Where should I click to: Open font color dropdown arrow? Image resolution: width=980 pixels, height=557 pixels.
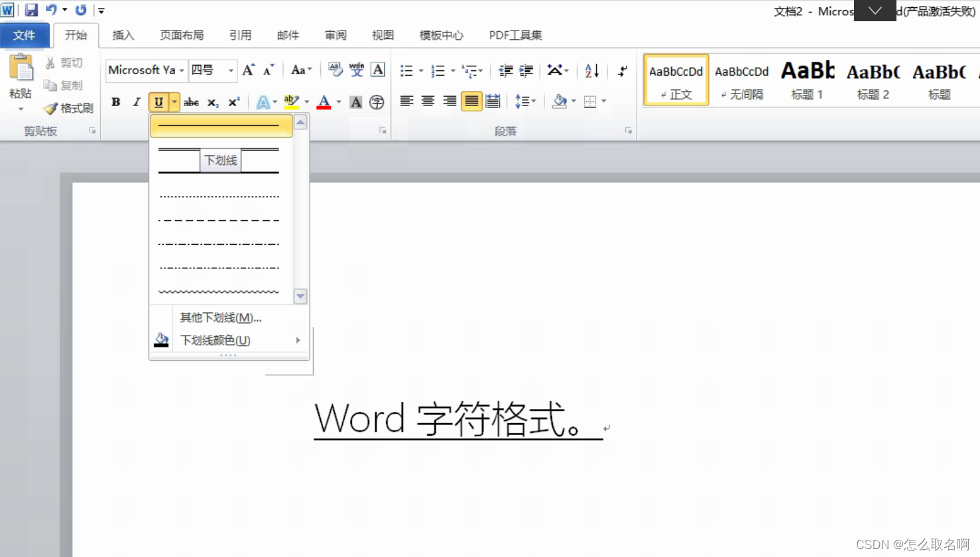point(339,102)
